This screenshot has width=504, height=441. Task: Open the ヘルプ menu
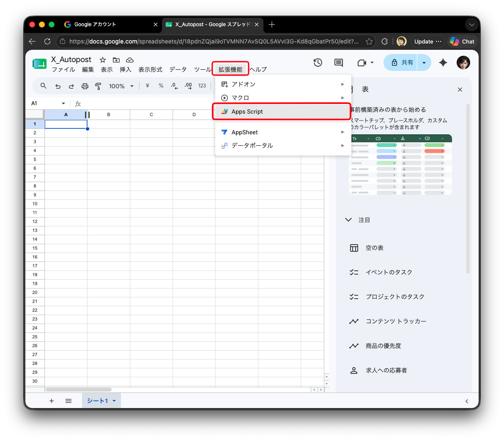pyautogui.click(x=258, y=70)
